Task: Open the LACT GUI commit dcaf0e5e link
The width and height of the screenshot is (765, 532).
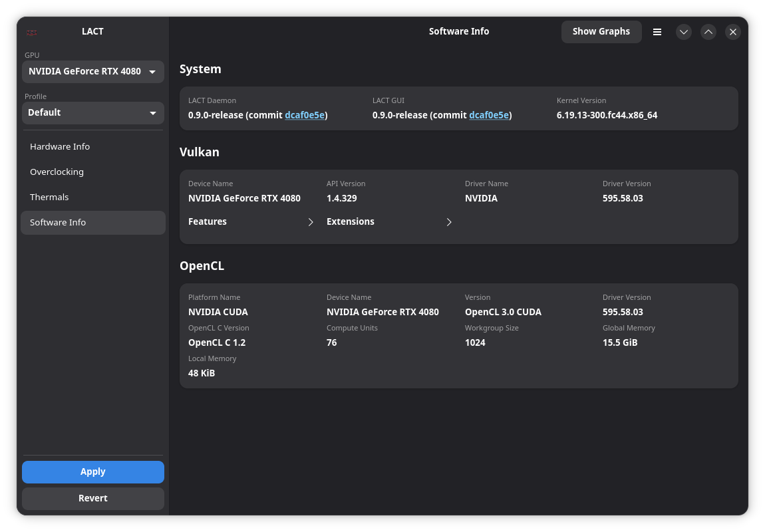Action: click(x=489, y=115)
